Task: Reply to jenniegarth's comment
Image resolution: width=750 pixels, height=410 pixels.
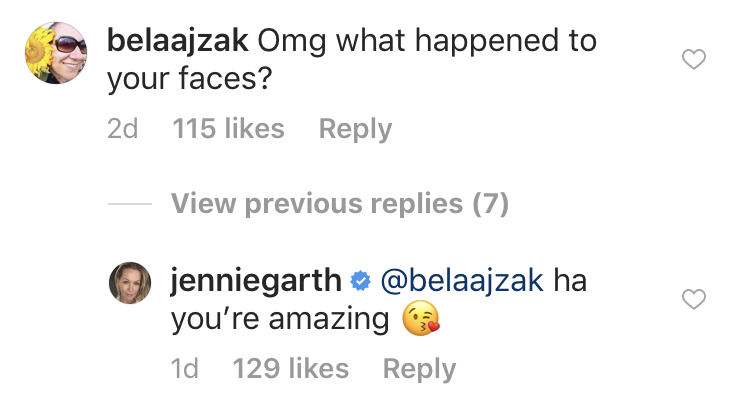Action: (419, 369)
